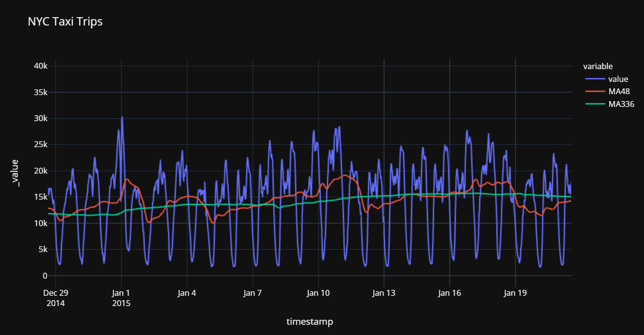Image resolution: width=644 pixels, height=335 pixels.
Task: Click the '40k' y-axis tick label
Action: [41, 66]
